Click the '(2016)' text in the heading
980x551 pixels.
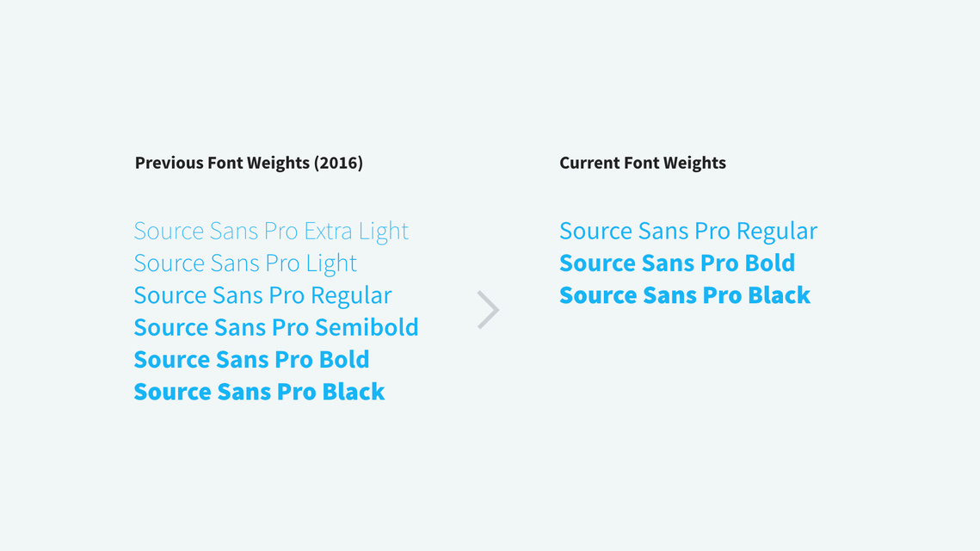pyautogui.click(x=338, y=164)
